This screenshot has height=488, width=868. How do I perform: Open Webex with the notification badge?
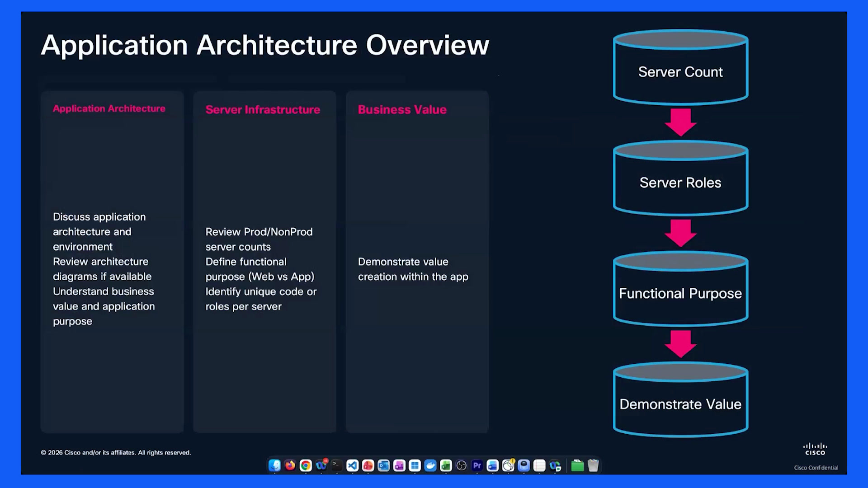click(x=321, y=465)
